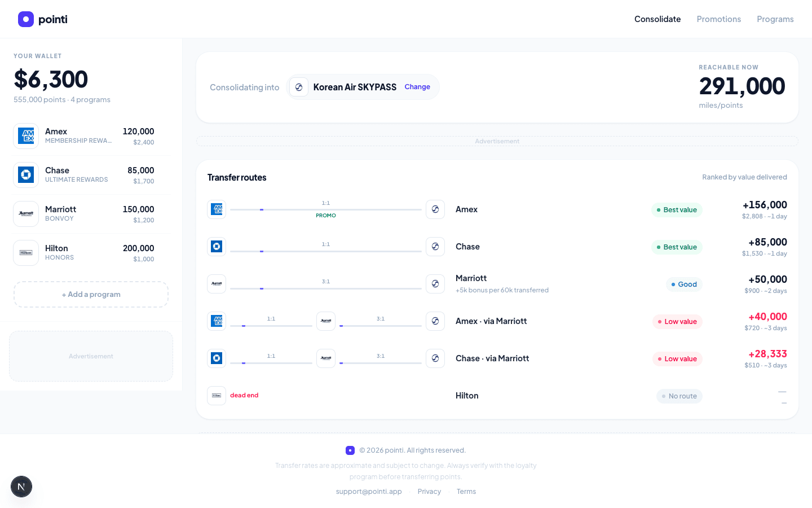Image resolution: width=812 pixels, height=508 pixels.
Task: Click the pointi wordmark in header
Action: (53, 19)
